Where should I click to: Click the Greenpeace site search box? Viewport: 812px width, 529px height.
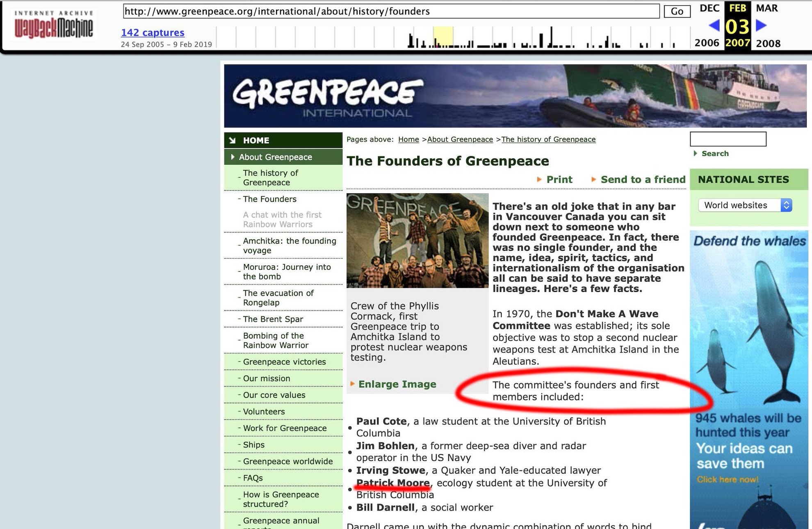tap(728, 139)
